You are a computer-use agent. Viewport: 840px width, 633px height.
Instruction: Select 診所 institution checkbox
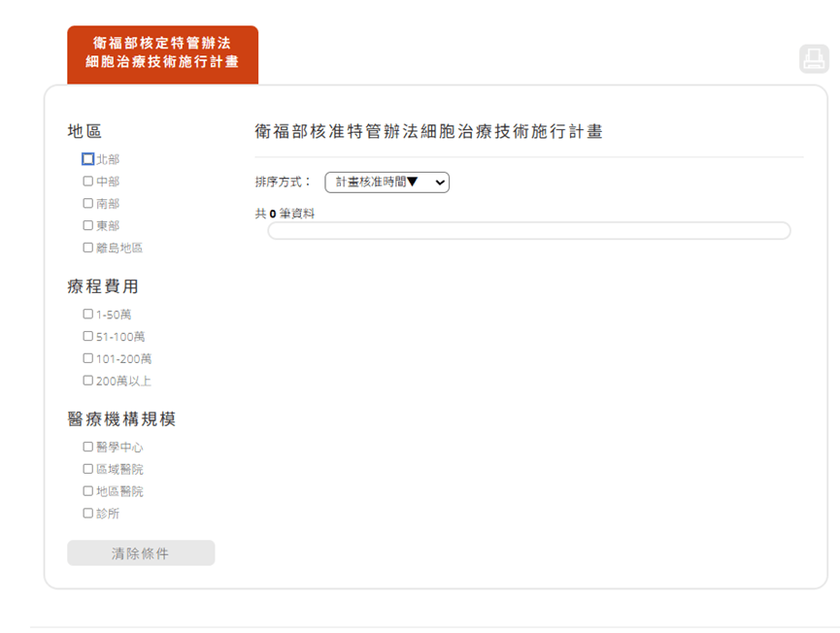[x=87, y=513]
